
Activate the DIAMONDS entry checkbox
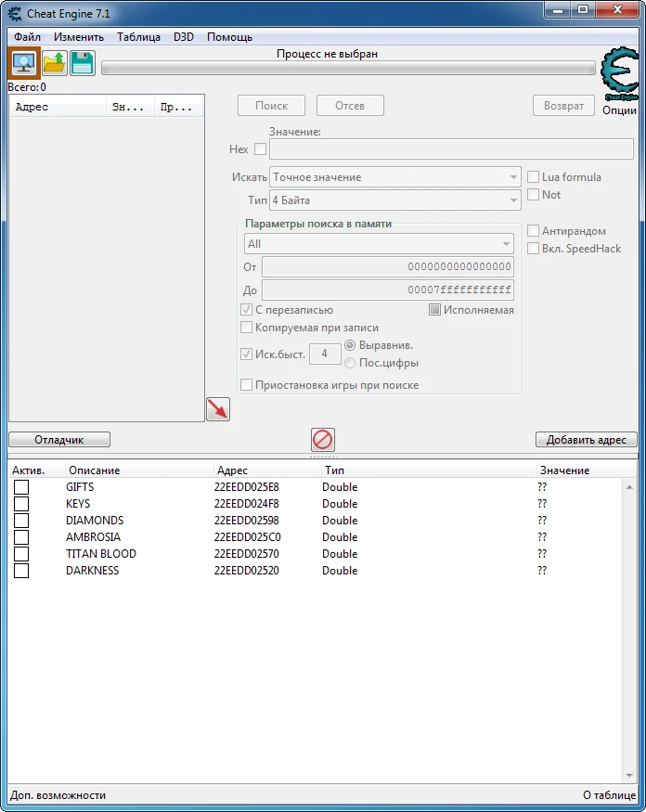(x=21, y=520)
